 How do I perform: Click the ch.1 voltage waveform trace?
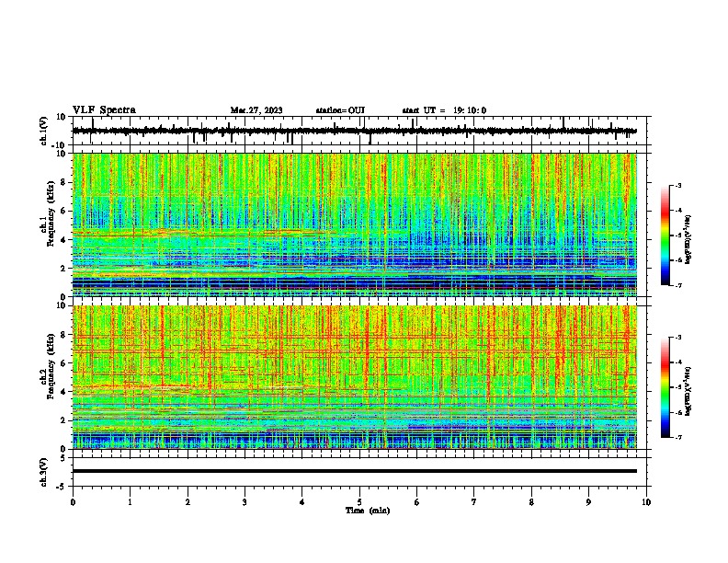coord(354,131)
